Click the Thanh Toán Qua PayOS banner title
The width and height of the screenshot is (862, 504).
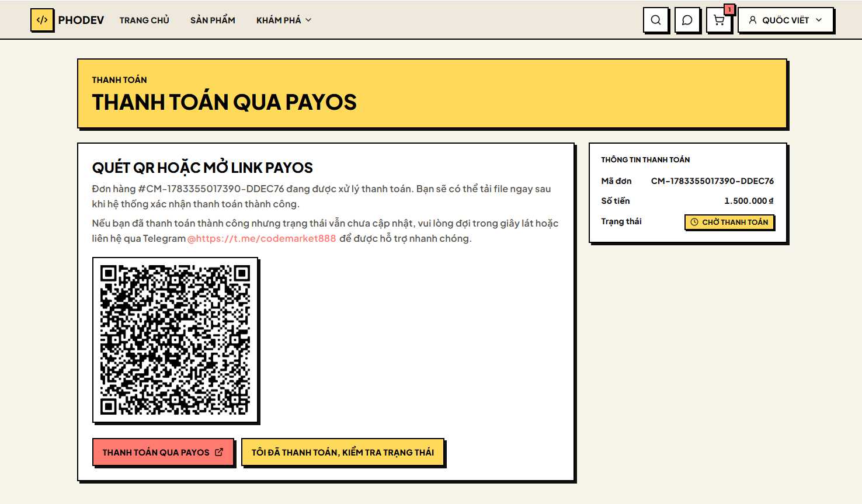224,102
